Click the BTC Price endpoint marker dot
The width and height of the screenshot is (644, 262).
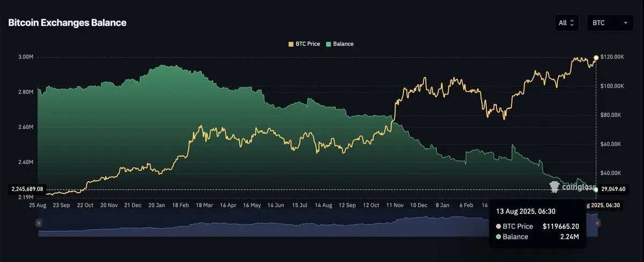point(596,57)
